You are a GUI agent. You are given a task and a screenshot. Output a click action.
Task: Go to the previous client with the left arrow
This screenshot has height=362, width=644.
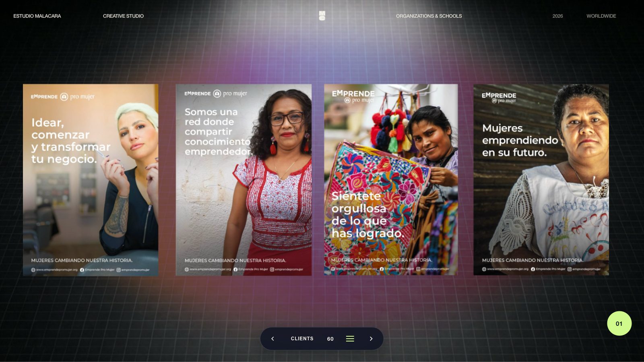tap(272, 339)
